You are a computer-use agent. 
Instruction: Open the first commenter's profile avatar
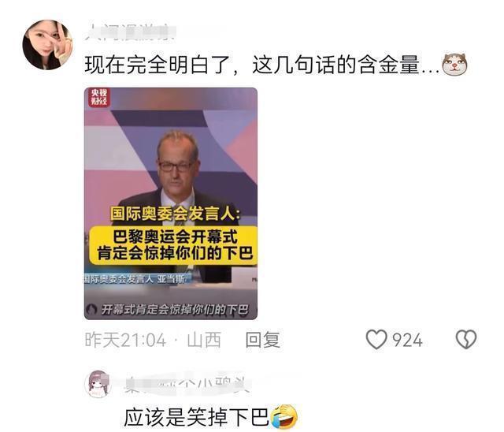pos(47,44)
